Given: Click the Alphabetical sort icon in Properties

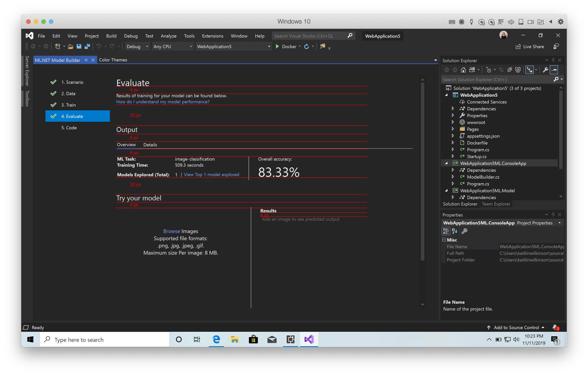Looking at the screenshot, I should click(455, 231).
